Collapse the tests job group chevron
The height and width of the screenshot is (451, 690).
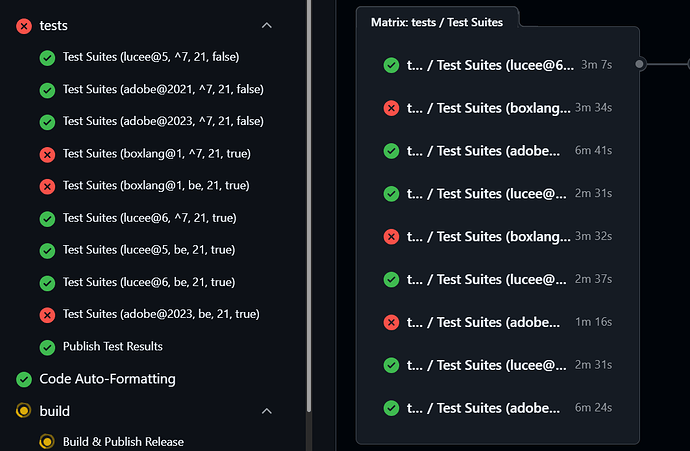pos(267,26)
